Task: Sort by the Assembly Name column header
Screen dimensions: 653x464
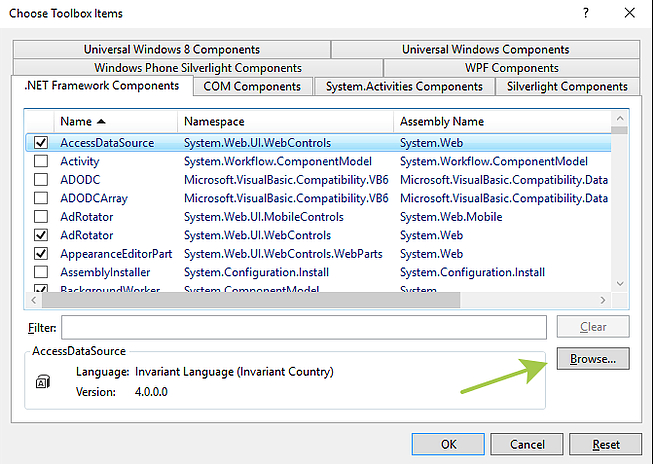Action: tap(502, 121)
